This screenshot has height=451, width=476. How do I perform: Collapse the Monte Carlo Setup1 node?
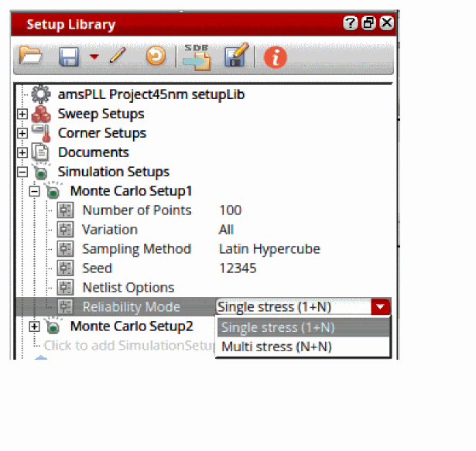point(34,192)
